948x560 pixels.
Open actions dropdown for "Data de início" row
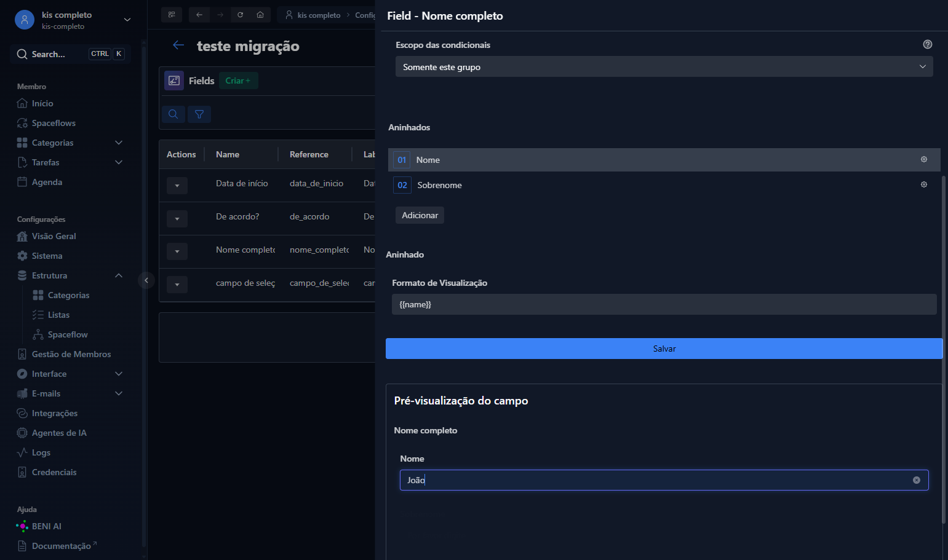(177, 185)
